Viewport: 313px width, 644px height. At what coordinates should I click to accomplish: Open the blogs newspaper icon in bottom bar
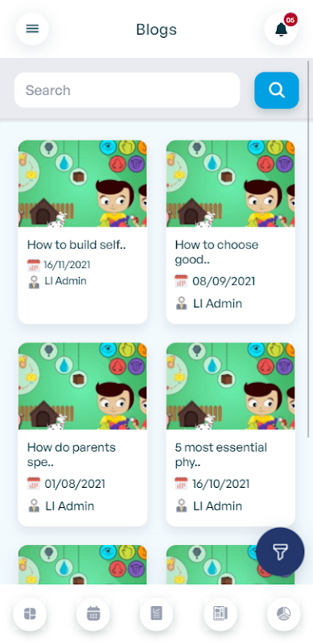pyautogui.click(x=220, y=614)
